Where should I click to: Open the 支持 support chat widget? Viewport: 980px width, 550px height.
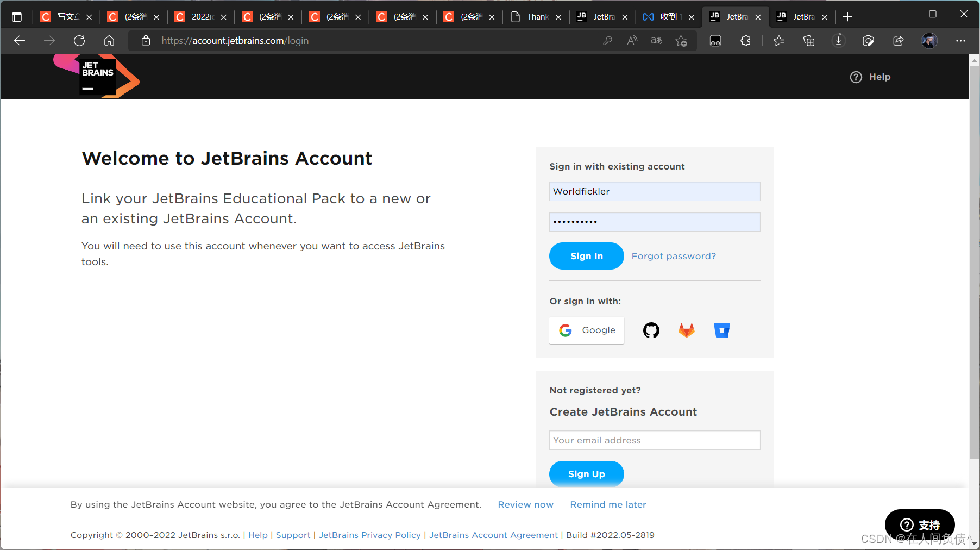[x=920, y=525]
